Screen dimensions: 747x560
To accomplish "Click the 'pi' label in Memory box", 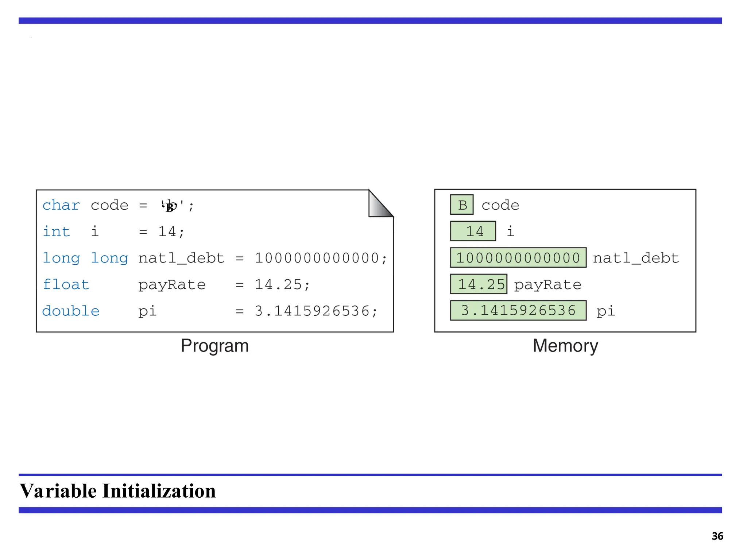I will coord(606,311).
